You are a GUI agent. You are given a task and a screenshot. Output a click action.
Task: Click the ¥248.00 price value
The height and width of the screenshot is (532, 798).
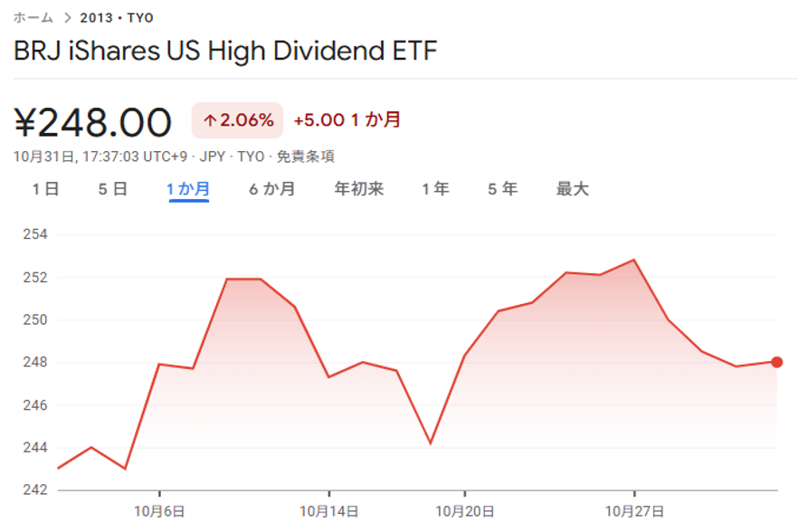point(93,122)
